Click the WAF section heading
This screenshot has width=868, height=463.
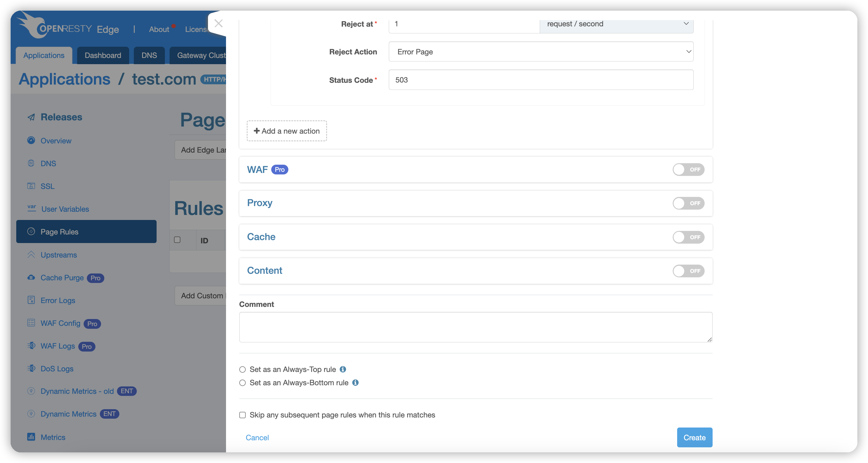(x=257, y=169)
